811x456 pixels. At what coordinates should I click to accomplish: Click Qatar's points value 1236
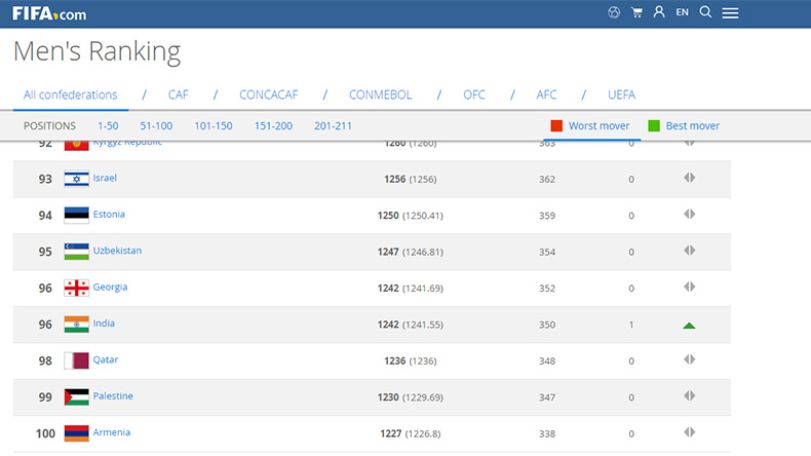[x=395, y=361]
